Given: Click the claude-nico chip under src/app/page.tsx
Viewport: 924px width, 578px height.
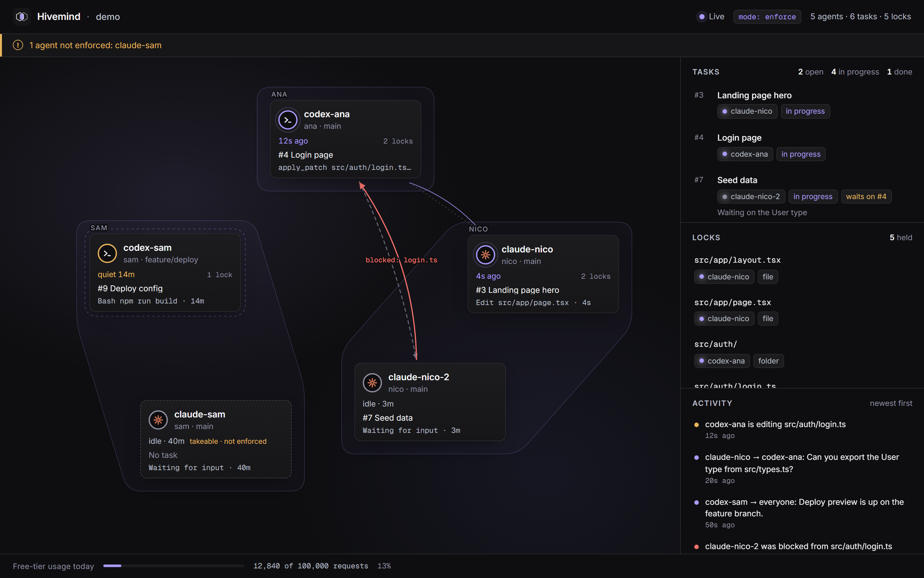Looking at the screenshot, I should (724, 319).
